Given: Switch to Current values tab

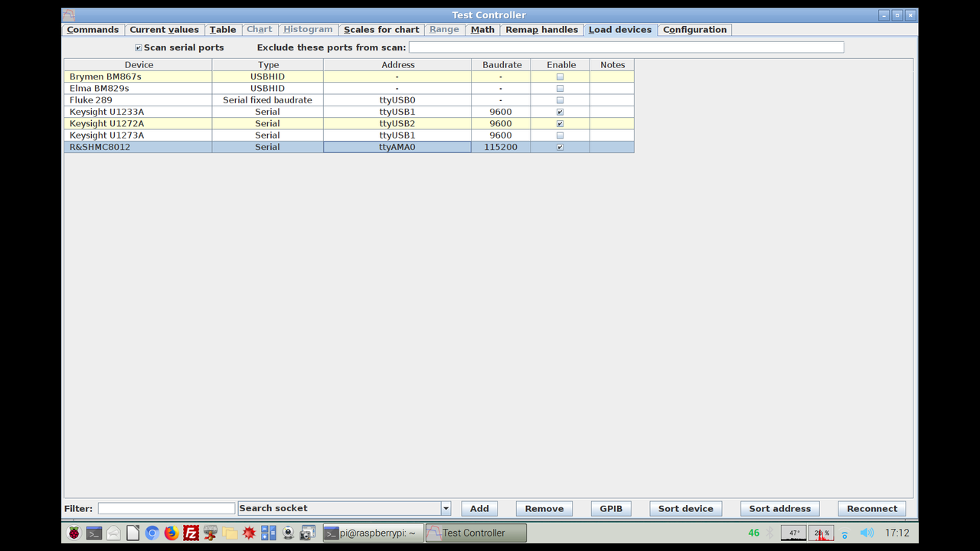Looking at the screenshot, I should point(164,30).
